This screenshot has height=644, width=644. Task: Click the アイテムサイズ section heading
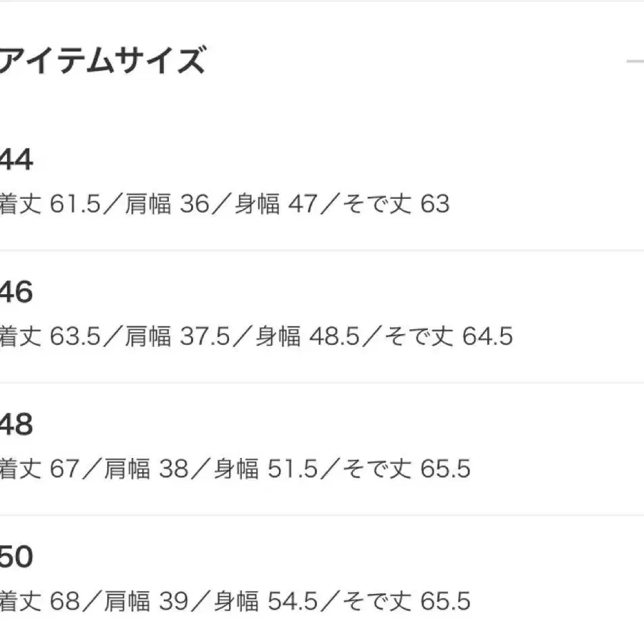point(102,60)
